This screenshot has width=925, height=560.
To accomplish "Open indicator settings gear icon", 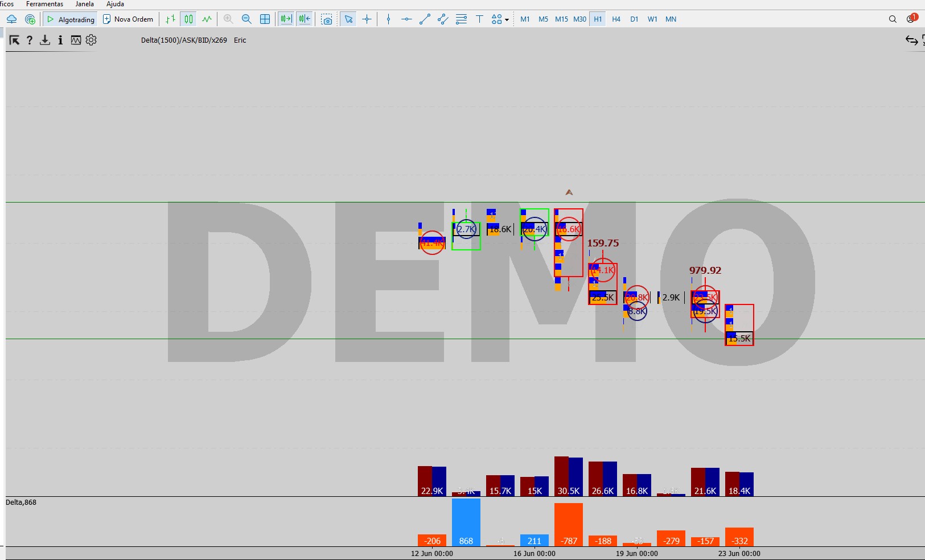I will tap(91, 40).
